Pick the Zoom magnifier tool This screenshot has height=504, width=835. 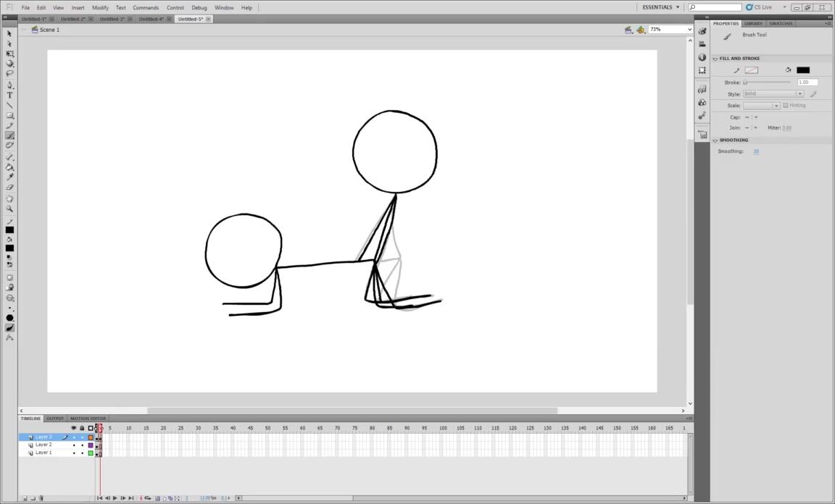coord(9,209)
